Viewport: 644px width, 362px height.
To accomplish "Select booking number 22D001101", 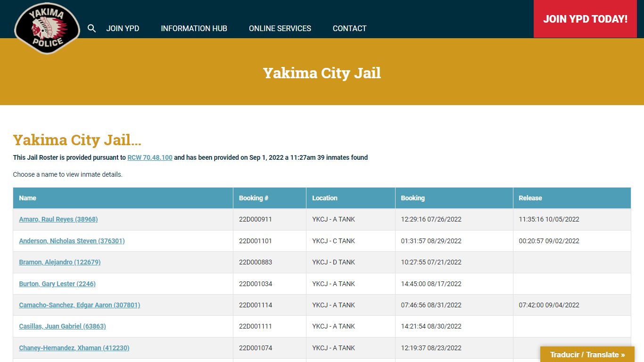I will click(x=256, y=241).
